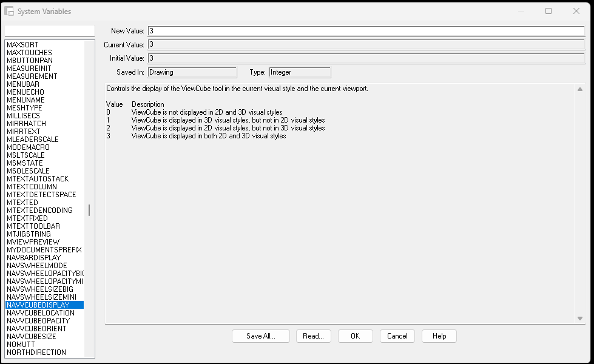The image size is (594, 364).
Task: Click the New Value input field
Action: [x=364, y=30]
